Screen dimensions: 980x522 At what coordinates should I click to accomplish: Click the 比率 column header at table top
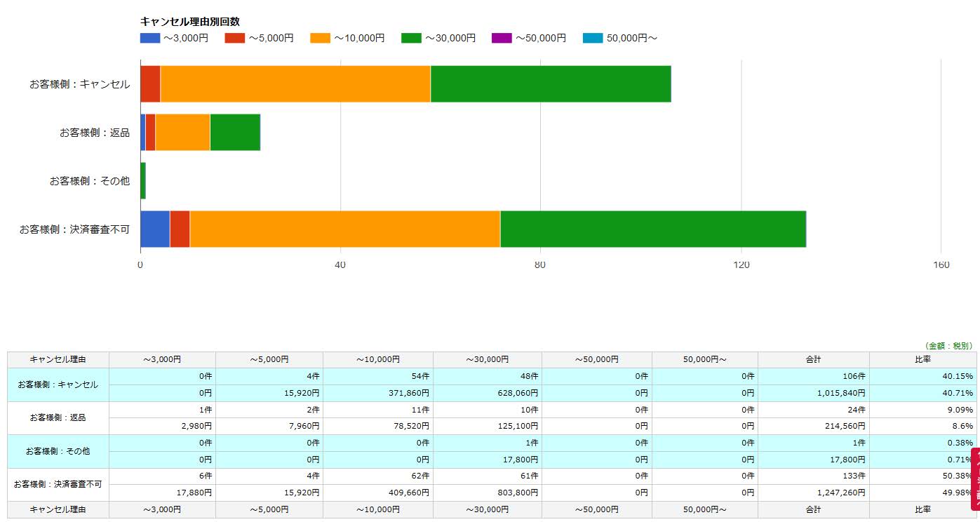(922, 359)
